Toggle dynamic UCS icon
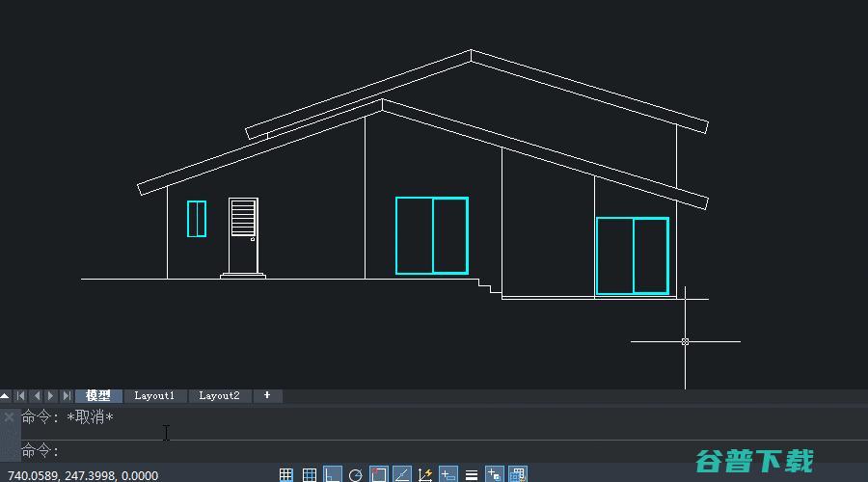Image resolution: width=868 pixels, height=482 pixels. (x=425, y=475)
